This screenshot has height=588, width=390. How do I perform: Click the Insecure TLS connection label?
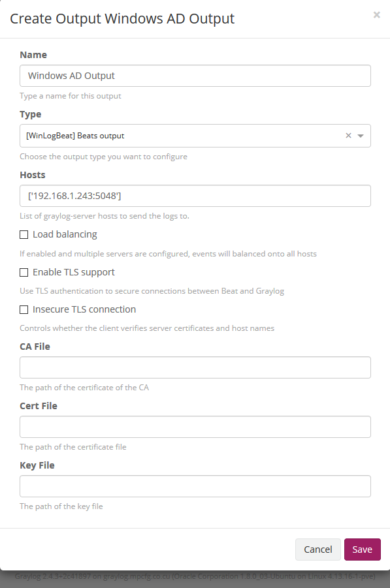click(84, 309)
